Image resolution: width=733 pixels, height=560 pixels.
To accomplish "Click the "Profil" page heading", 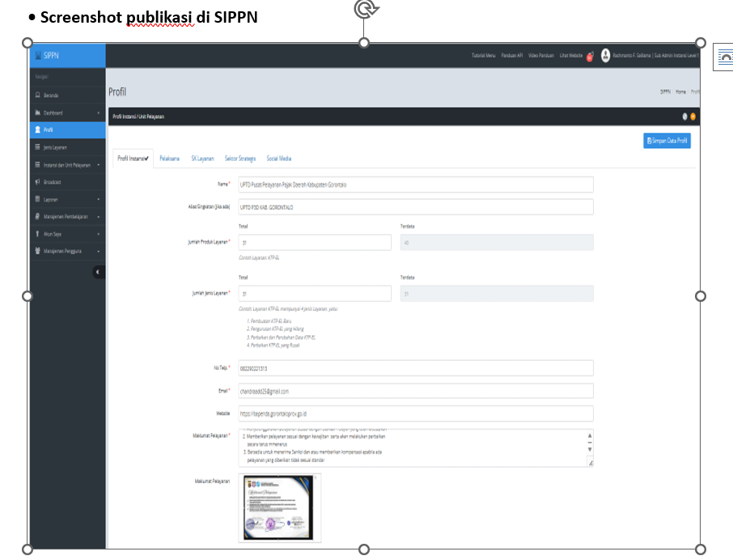I will click(117, 91).
